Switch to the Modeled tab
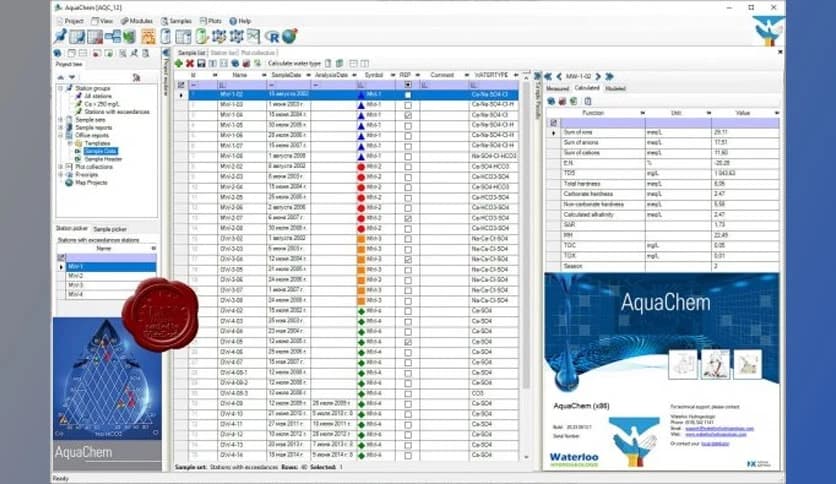 click(x=615, y=88)
